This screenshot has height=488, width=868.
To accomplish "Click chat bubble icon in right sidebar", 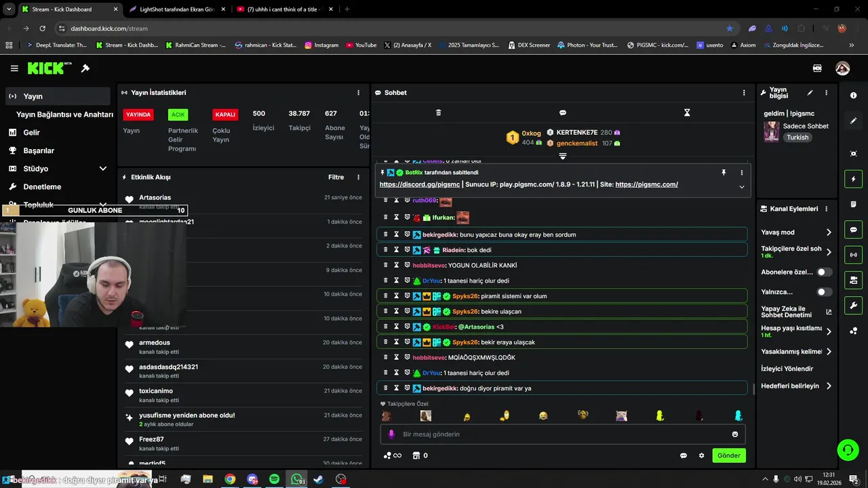I will (853, 230).
